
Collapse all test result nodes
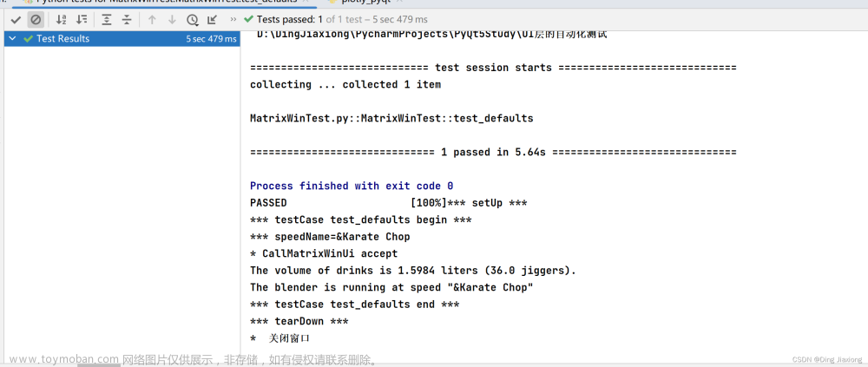[x=127, y=20]
